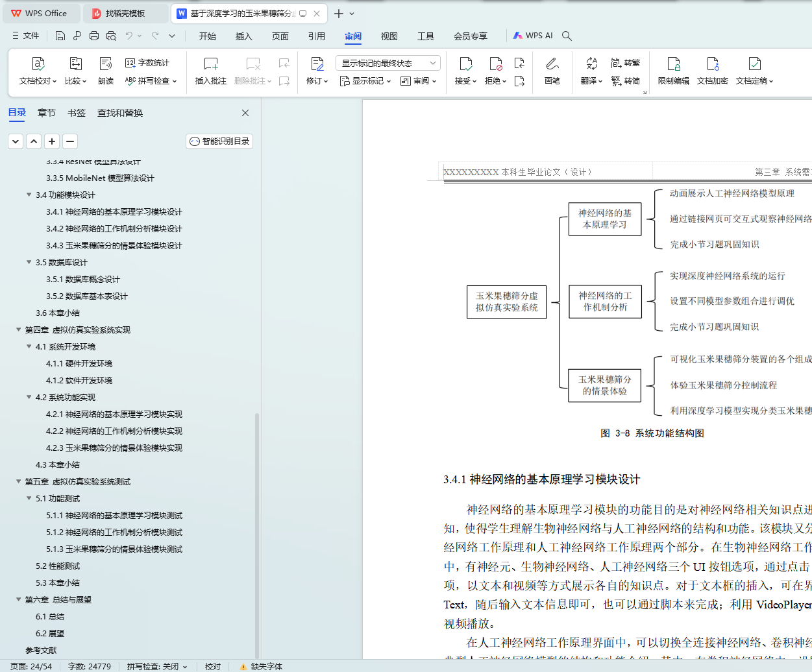
Task: Open WPS AI assistant
Action: [x=533, y=36]
